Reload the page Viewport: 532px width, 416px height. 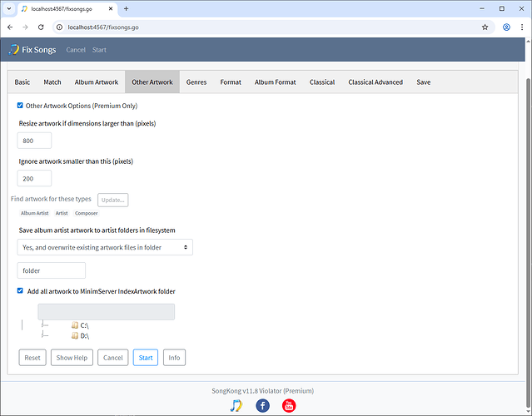point(41,27)
